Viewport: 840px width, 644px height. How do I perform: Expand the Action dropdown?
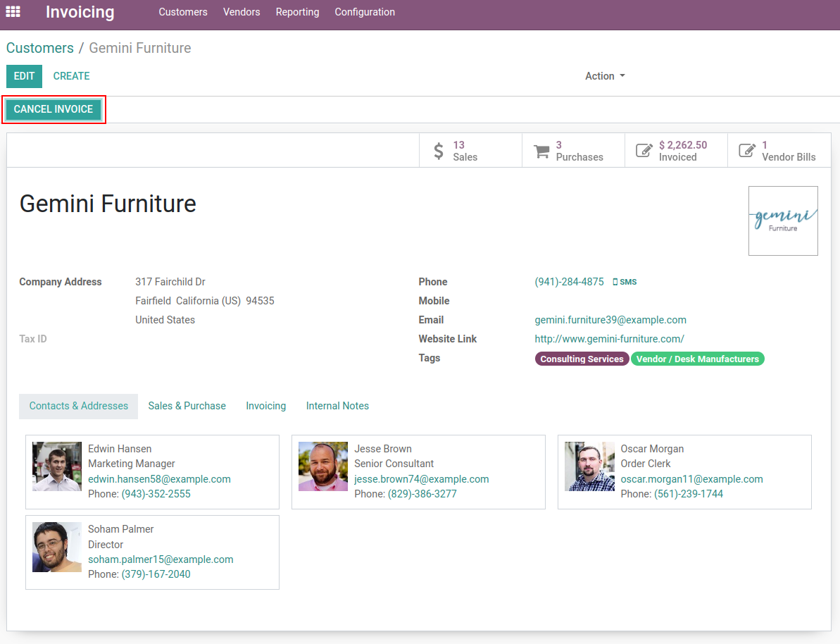pos(604,76)
